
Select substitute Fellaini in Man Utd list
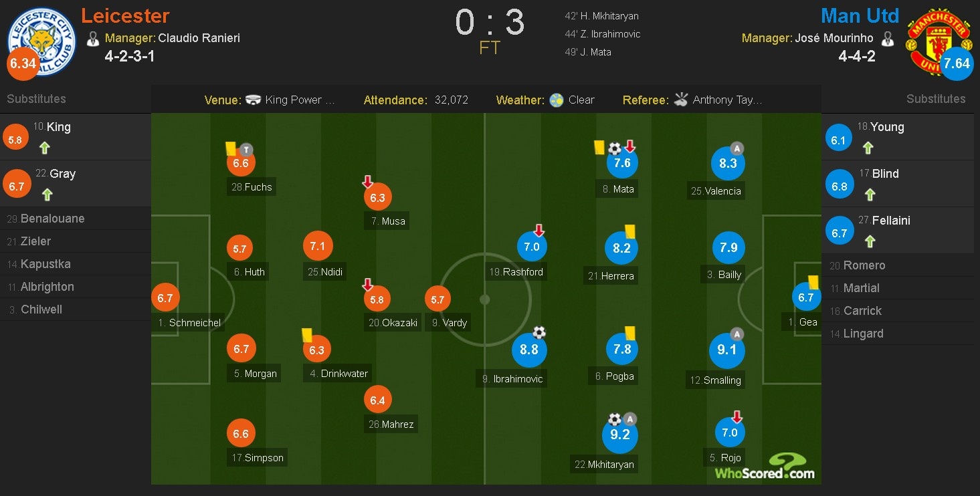(890, 221)
